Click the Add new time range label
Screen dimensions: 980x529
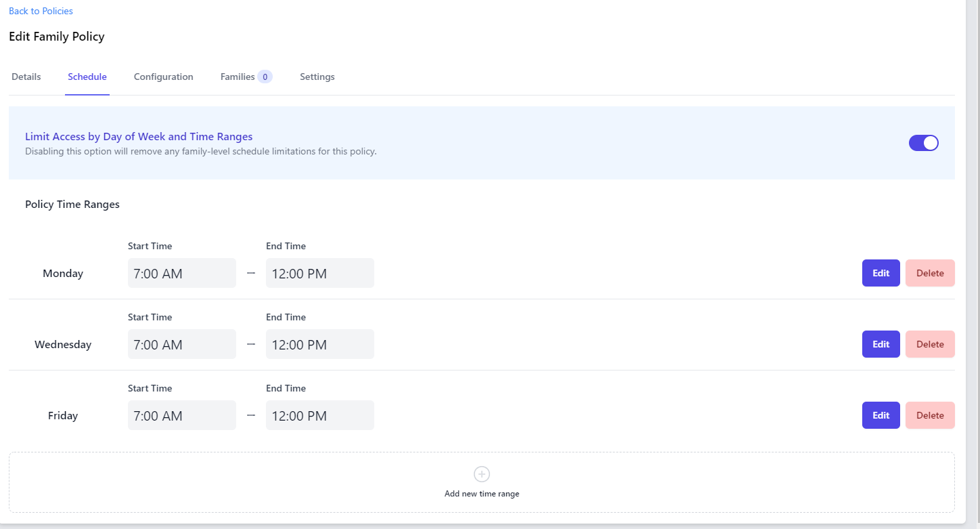482,494
